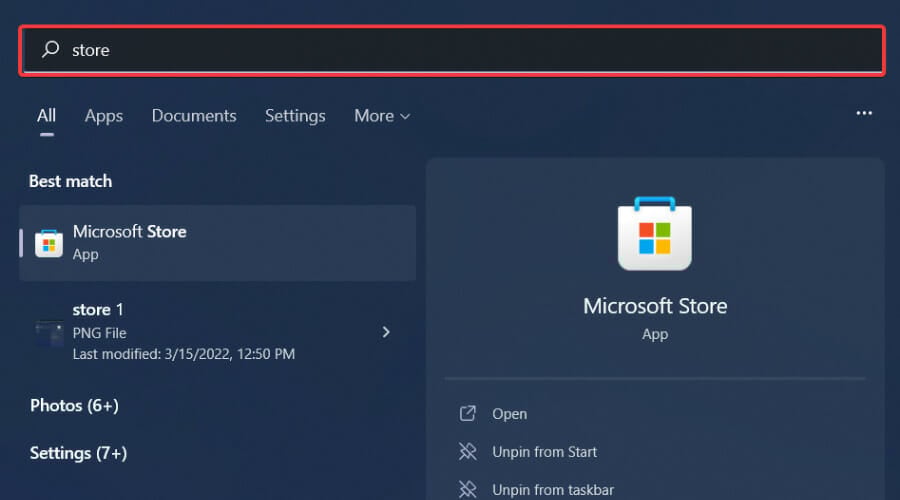The width and height of the screenshot is (900, 500).
Task: Click the large Microsoft Store logo
Action: (655, 234)
